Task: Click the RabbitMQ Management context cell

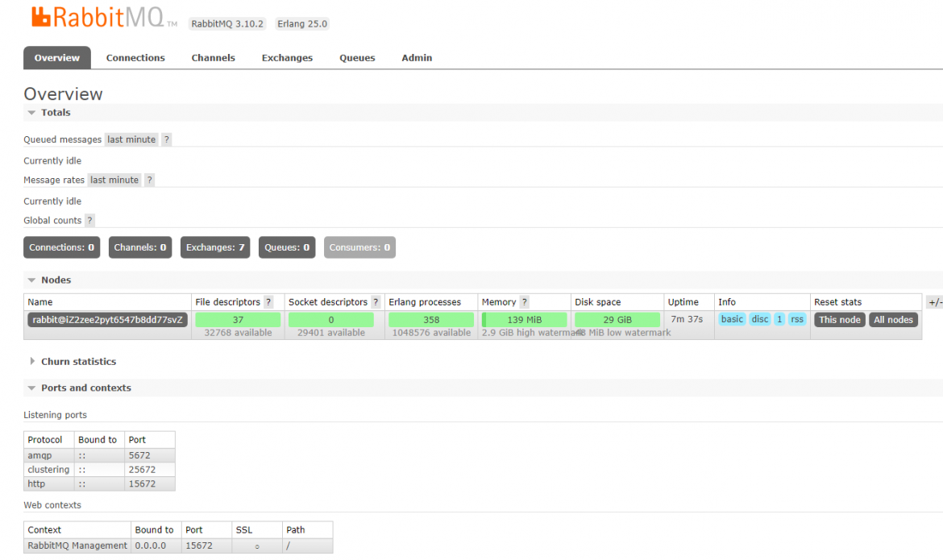Action: (x=77, y=545)
